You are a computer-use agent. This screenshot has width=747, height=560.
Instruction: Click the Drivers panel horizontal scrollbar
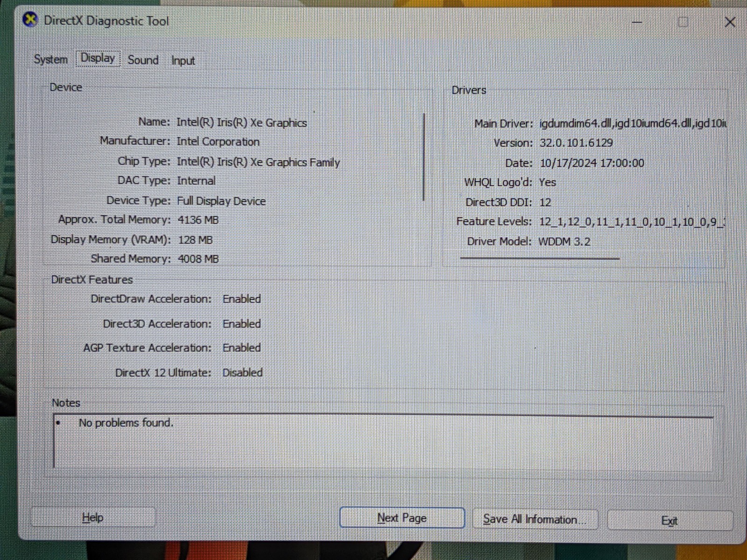pos(540,258)
